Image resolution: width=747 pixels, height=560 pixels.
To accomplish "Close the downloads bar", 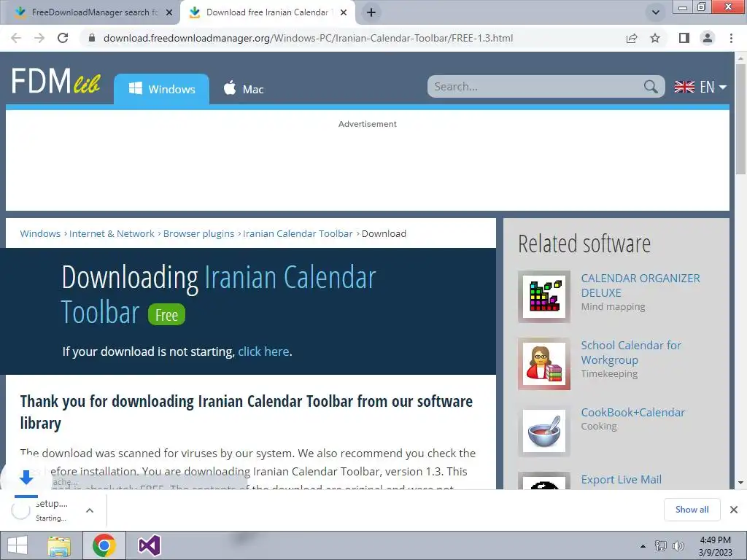I will (x=734, y=510).
